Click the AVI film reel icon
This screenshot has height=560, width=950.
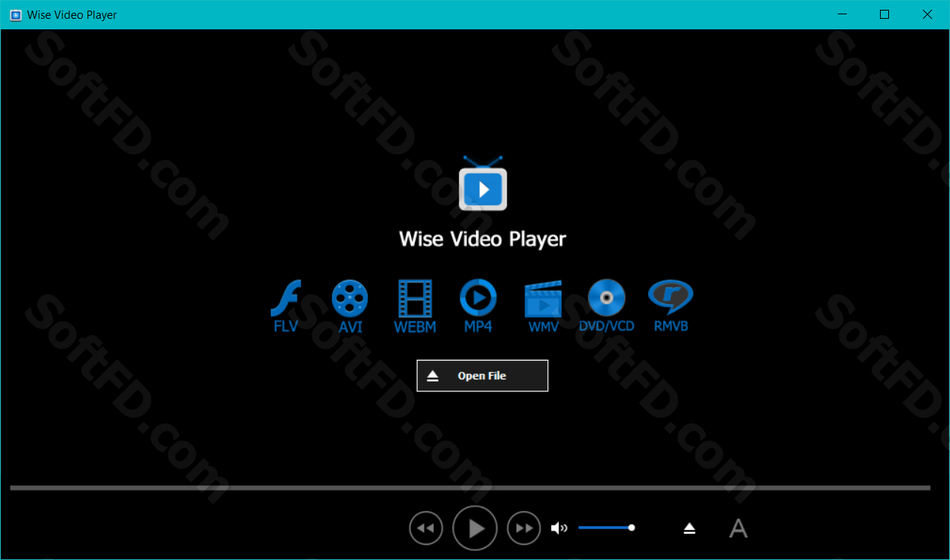pos(350,306)
